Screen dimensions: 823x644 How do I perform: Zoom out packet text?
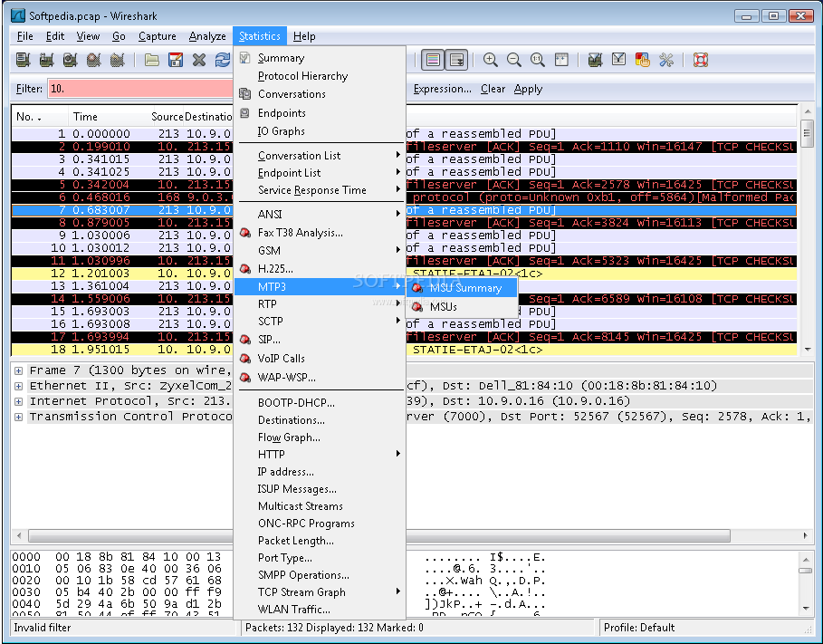click(x=514, y=60)
